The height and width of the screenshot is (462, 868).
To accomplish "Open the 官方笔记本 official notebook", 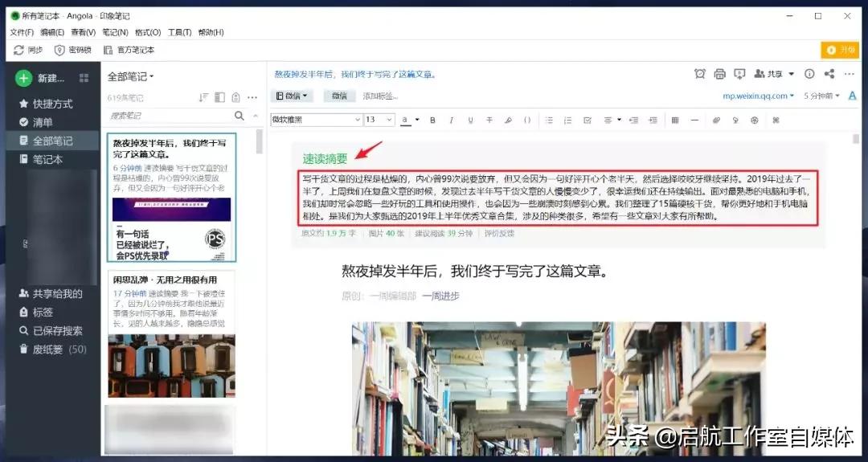I will [x=129, y=50].
